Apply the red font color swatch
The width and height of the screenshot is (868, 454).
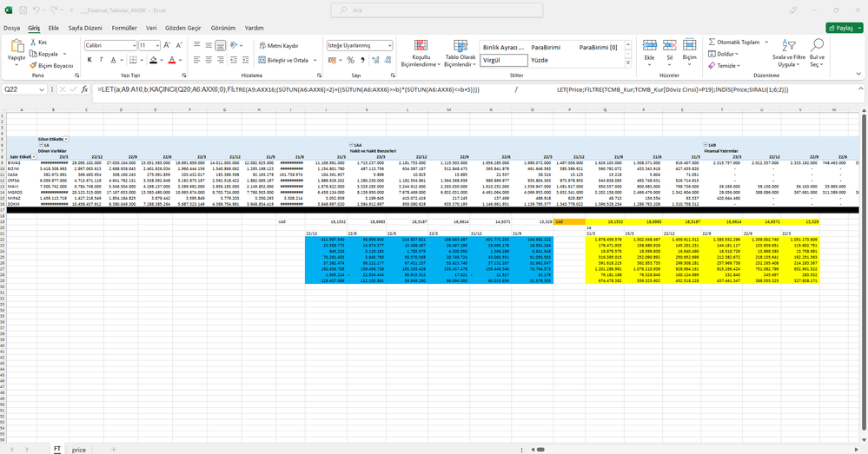(172, 60)
